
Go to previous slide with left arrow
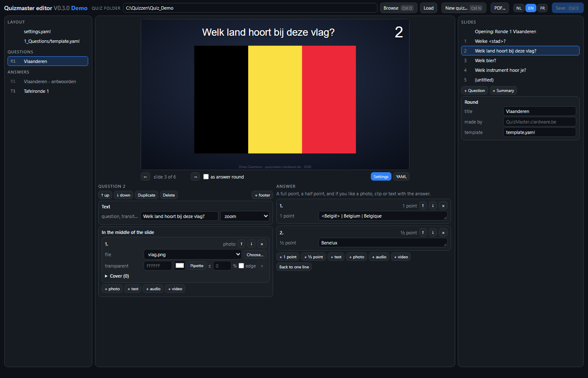click(145, 177)
